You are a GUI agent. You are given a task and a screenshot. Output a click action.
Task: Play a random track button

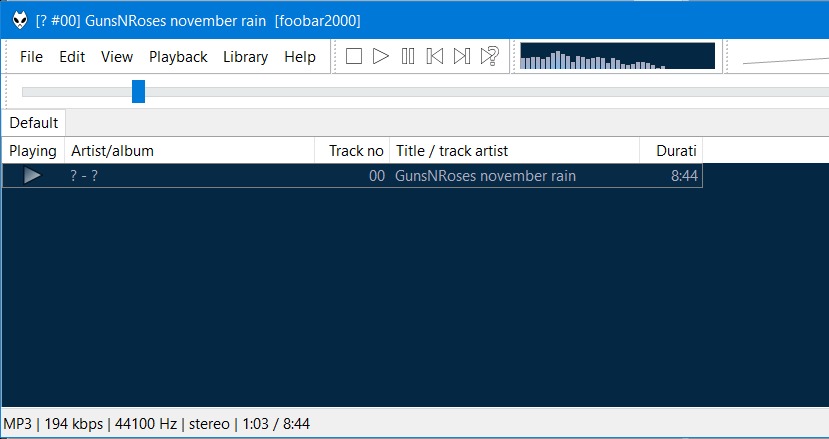(x=490, y=56)
